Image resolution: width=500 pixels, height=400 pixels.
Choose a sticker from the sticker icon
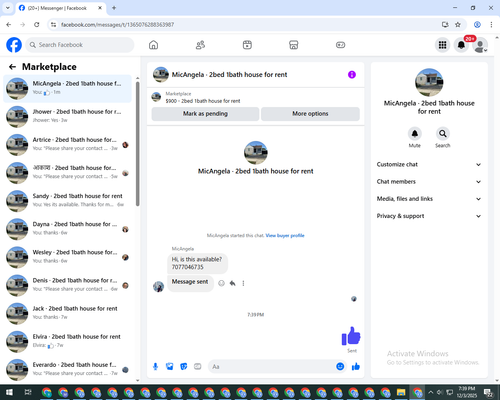pos(184,367)
